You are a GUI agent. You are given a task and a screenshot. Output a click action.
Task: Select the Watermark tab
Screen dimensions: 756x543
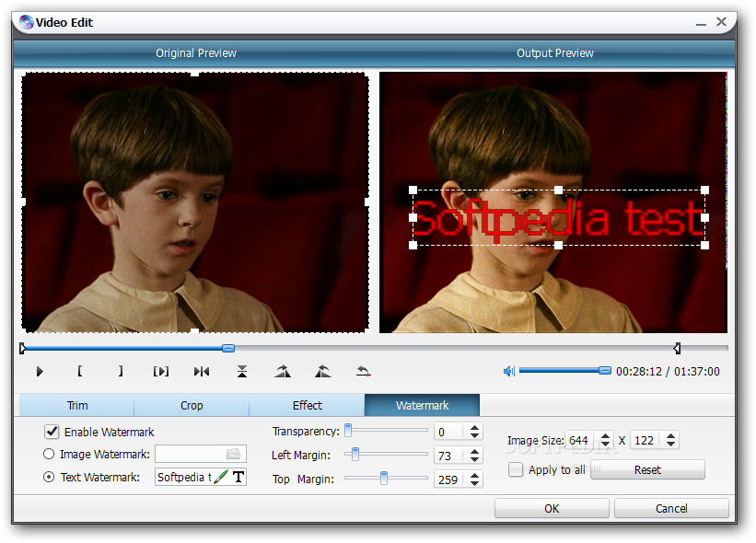coord(423,405)
